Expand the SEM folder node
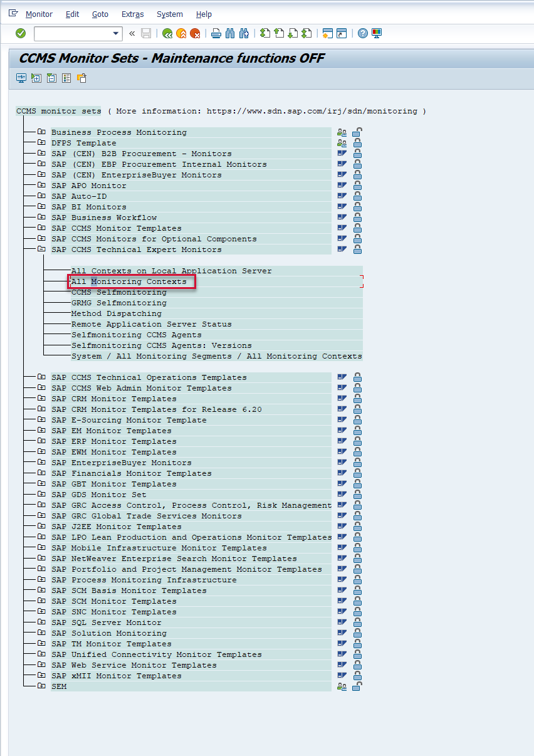This screenshot has height=756, width=534. coord(41,686)
